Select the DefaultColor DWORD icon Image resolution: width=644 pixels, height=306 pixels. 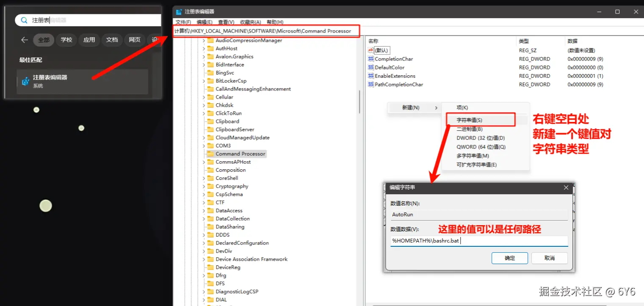click(371, 67)
